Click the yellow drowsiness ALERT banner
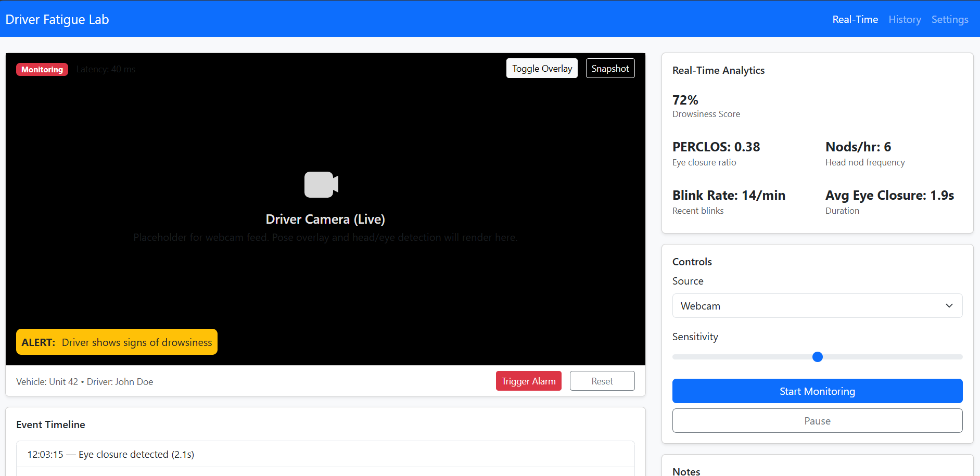 [x=117, y=342]
